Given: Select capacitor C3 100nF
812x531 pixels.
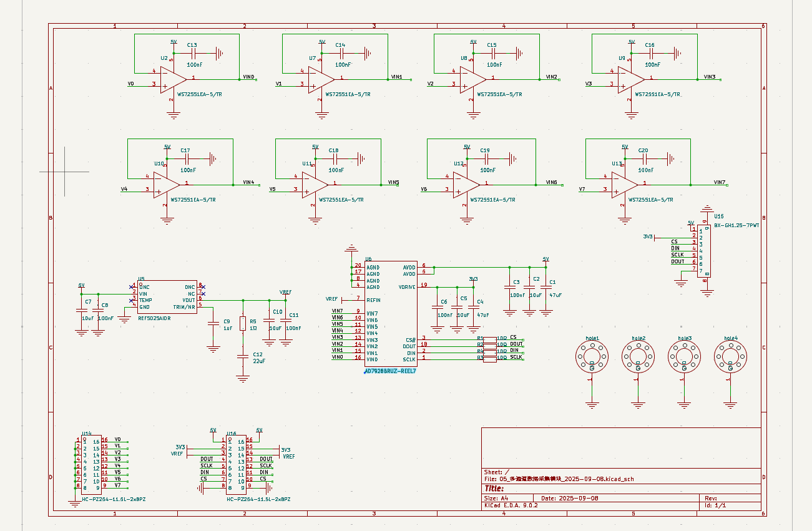Looking at the screenshot, I should 510,288.
